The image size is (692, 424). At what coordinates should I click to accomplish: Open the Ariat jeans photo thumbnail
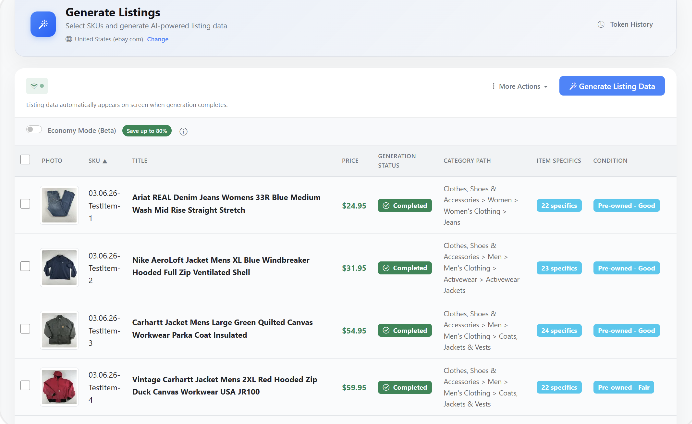pos(60,206)
